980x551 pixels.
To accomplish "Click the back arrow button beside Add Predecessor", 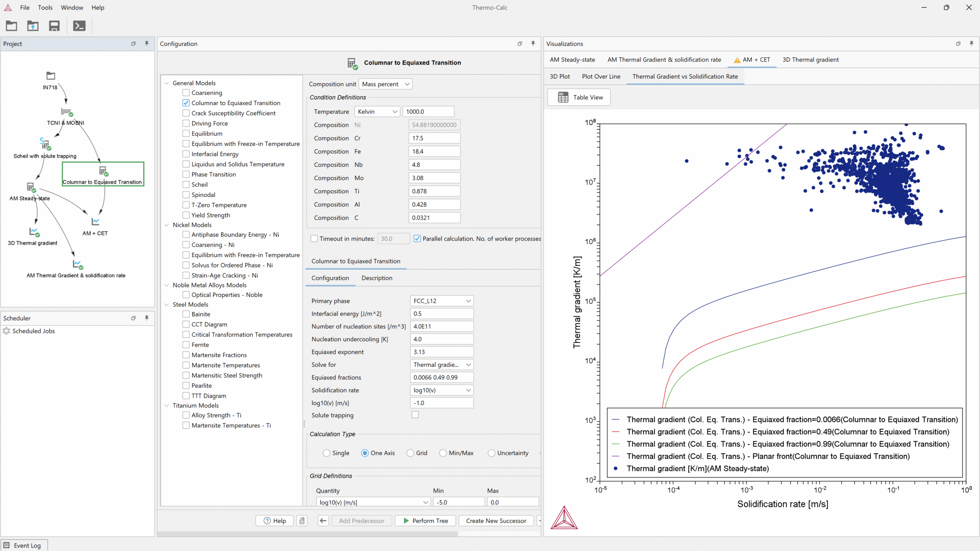I will click(323, 520).
